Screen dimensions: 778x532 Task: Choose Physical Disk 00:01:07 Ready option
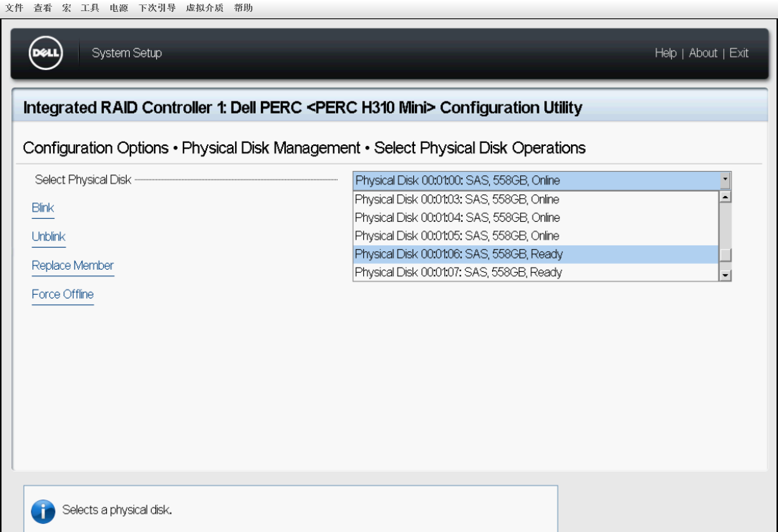[x=458, y=272]
